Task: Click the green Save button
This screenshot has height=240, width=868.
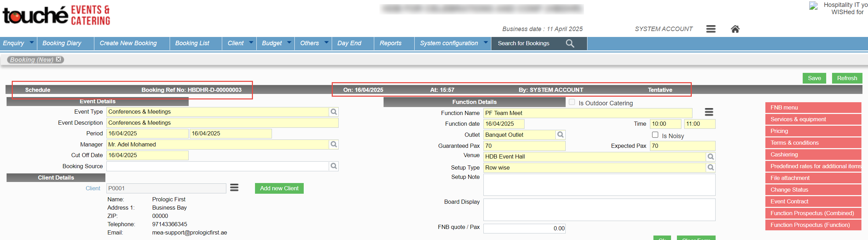Action: pyautogui.click(x=814, y=78)
